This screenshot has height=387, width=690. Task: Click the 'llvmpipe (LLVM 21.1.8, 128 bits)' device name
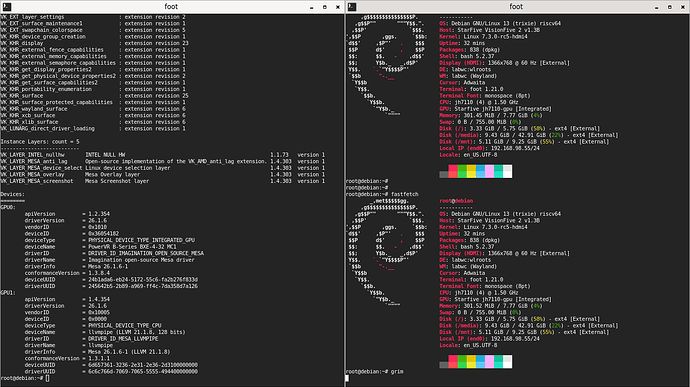(137, 332)
